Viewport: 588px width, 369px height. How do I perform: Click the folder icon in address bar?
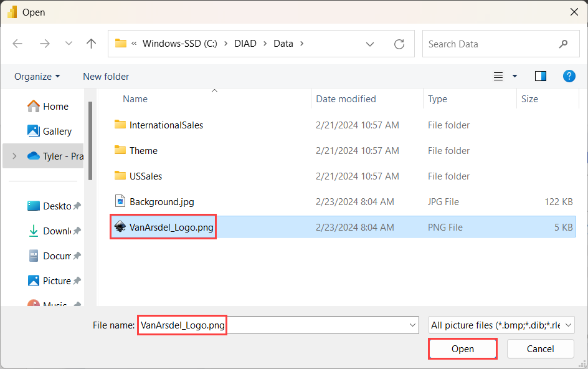121,43
